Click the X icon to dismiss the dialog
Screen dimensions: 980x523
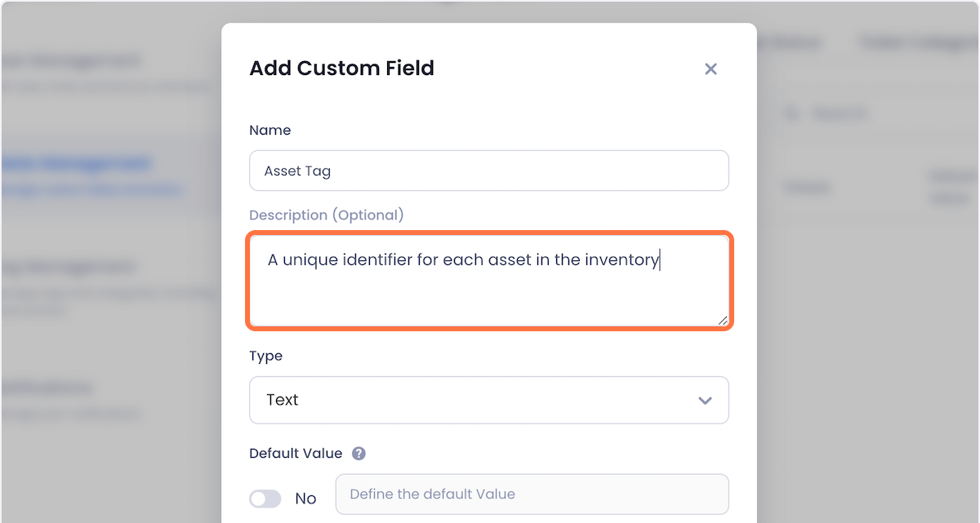pyautogui.click(x=710, y=69)
